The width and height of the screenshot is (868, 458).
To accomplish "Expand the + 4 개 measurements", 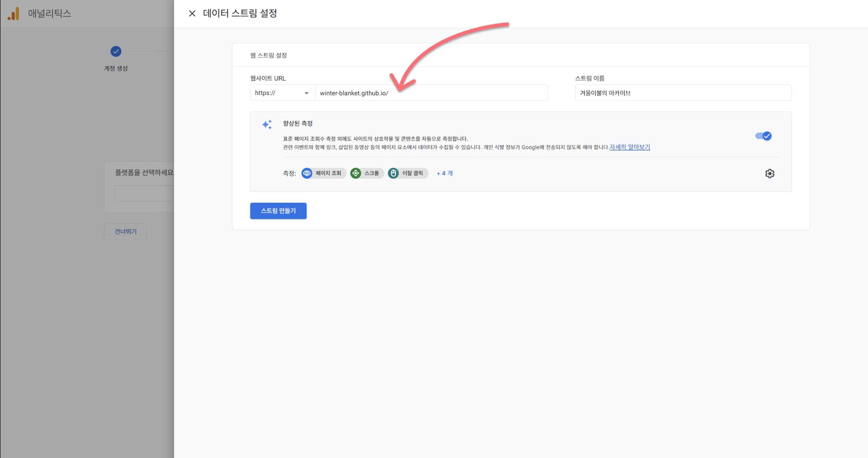I will (x=444, y=173).
